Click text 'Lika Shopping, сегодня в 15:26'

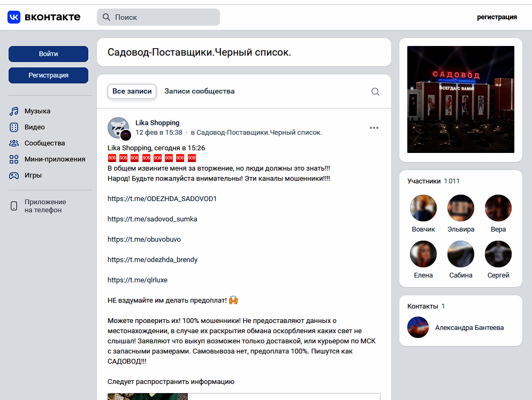pyautogui.click(x=156, y=148)
